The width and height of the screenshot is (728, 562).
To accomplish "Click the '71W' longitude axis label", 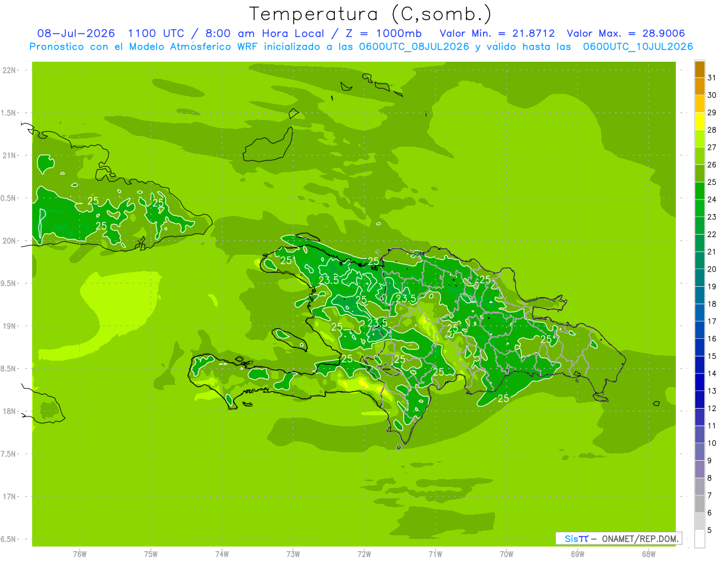I will 435,554.
